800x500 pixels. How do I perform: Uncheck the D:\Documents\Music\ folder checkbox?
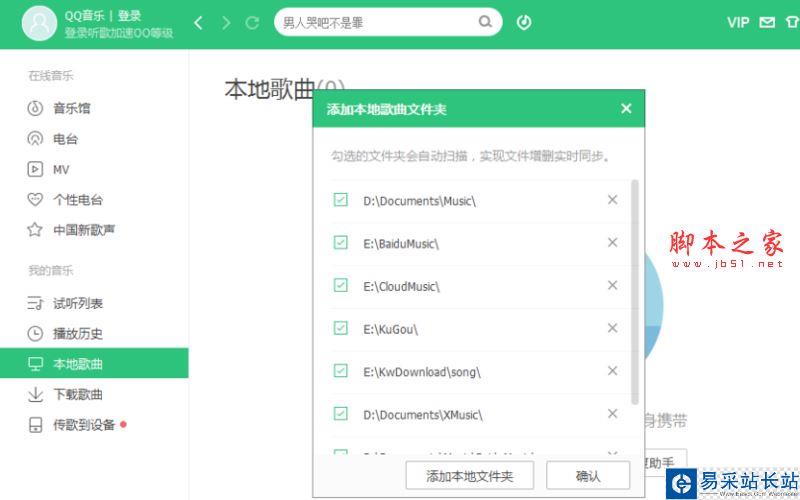pyautogui.click(x=340, y=199)
